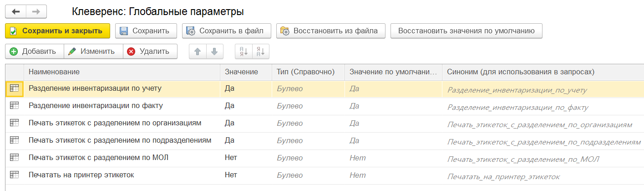This screenshot has width=644, height=191.
Task: Click Восстановить из файла button
Action: pos(331,31)
